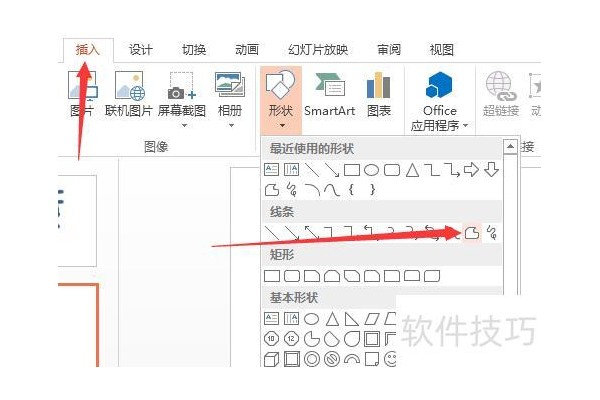Select the triangle in 最近使用的形状
This screenshot has height=400, width=600.
pyautogui.click(x=412, y=170)
